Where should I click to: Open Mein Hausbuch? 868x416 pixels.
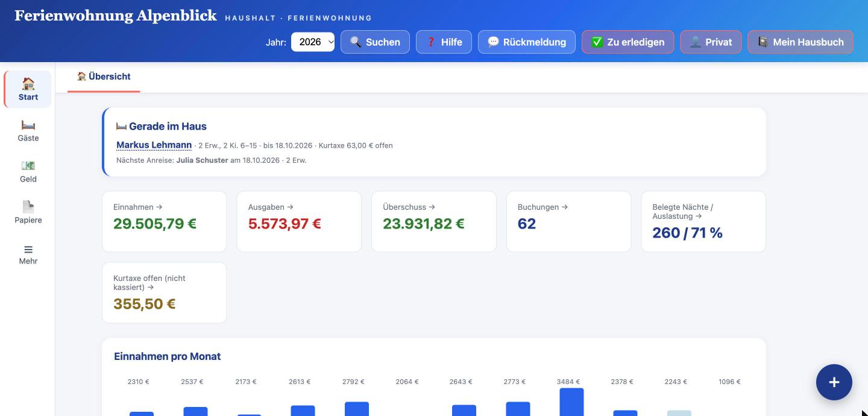(800, 42)
